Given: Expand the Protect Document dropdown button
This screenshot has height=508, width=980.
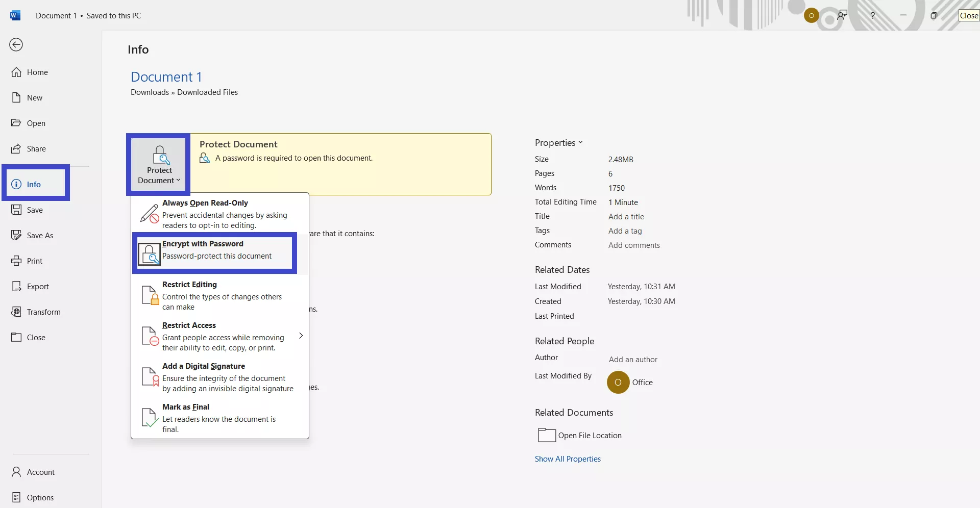Looking at the screenshot, I should [x=159, y=165].
